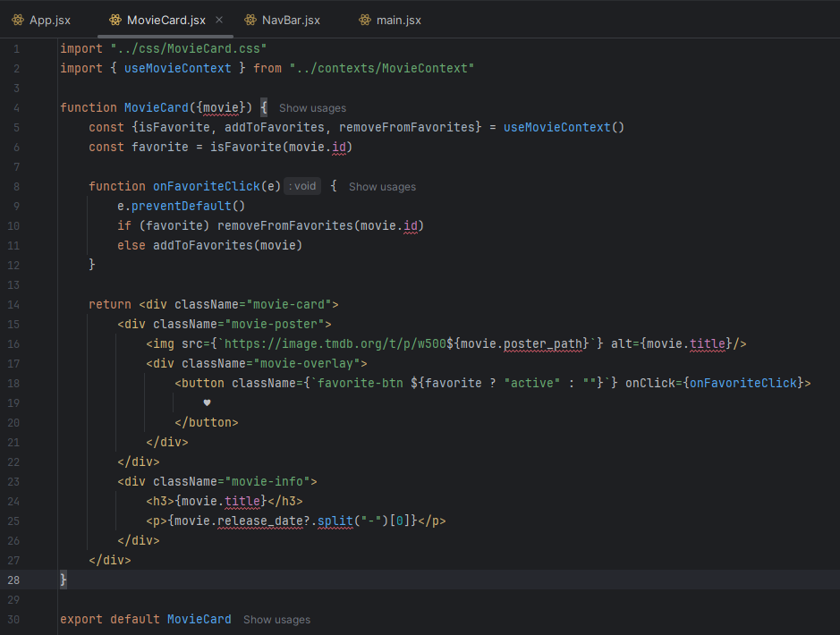The width and height of the screenshot is (840, 635).
Task: Click line number 14 in the gutter
Action: coord(13,304)
